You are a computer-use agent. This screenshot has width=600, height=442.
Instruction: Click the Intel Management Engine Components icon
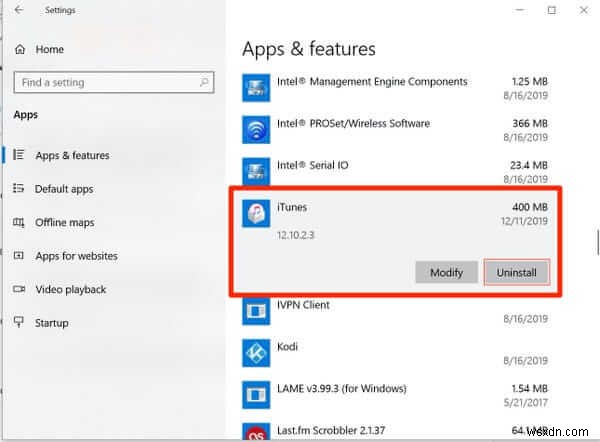[256, 88]
